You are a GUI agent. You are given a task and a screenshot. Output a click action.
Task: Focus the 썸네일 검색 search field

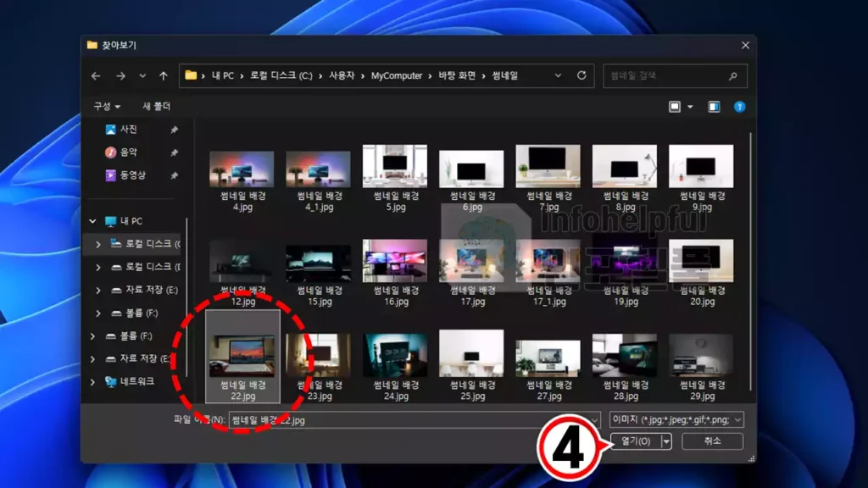(x=675, y=75)
